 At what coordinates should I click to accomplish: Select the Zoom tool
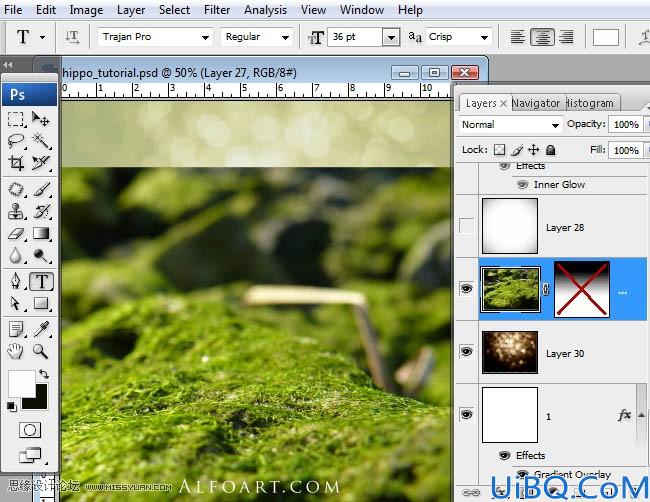[41, 351]
